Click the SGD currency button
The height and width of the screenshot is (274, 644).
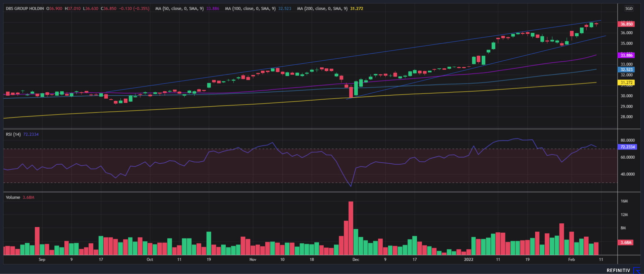tap(629, 9)
